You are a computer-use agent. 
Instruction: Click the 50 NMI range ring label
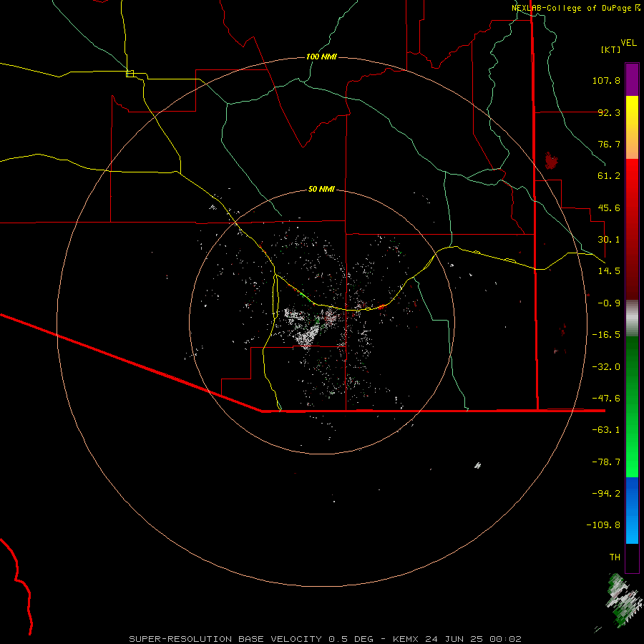321,190
